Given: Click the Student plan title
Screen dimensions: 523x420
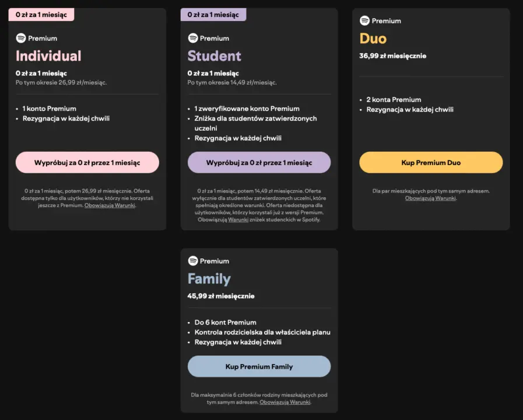Looking at the screenshot, I should point(214,56).
